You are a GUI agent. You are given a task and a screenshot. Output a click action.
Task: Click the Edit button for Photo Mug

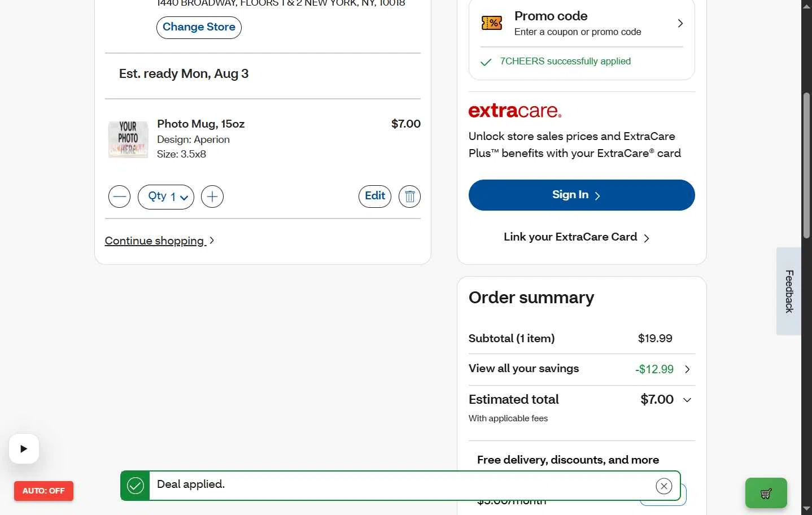tap(375, 196)
